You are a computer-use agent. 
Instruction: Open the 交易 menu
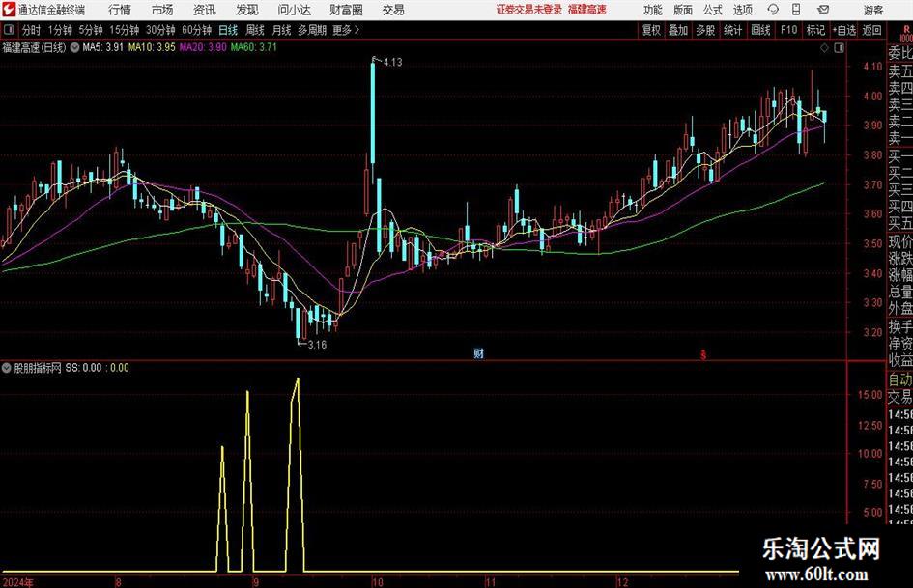tap(393, 10)
